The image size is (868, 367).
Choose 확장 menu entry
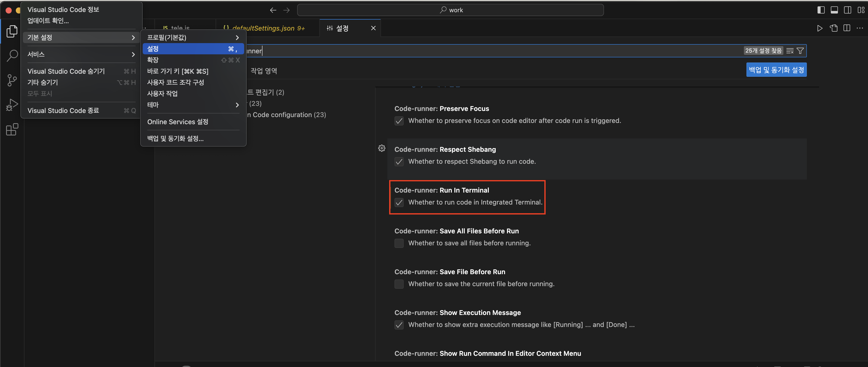click(193, 60)
